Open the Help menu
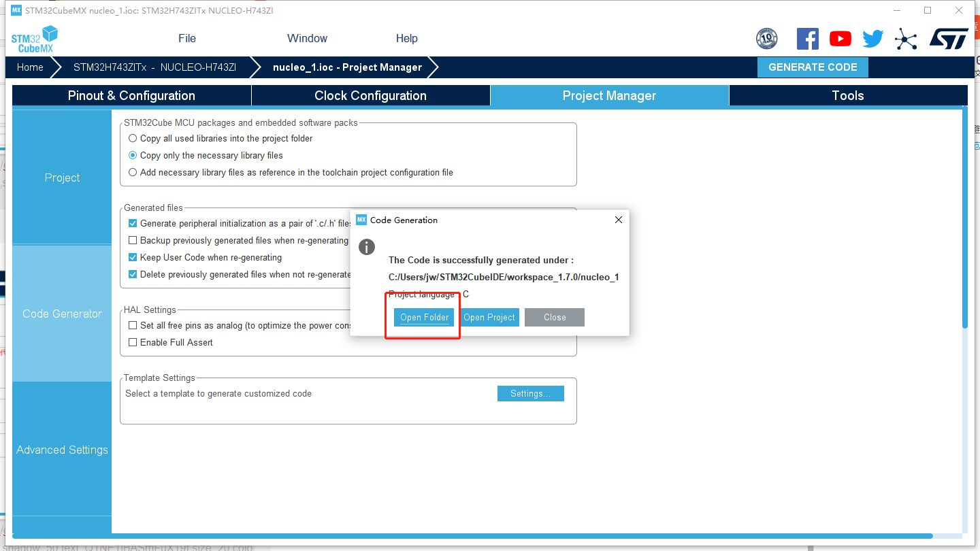 (407, 39)
